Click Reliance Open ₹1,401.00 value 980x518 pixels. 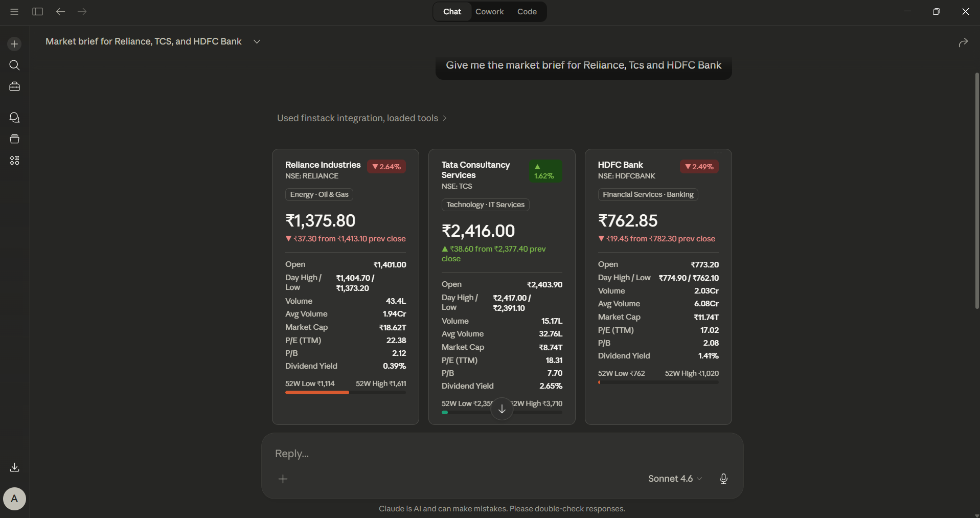390,265
